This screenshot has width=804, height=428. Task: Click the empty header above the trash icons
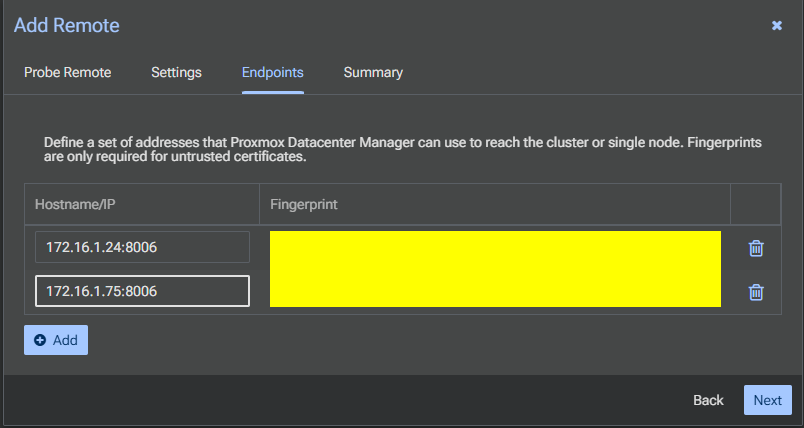coord(755,204)
